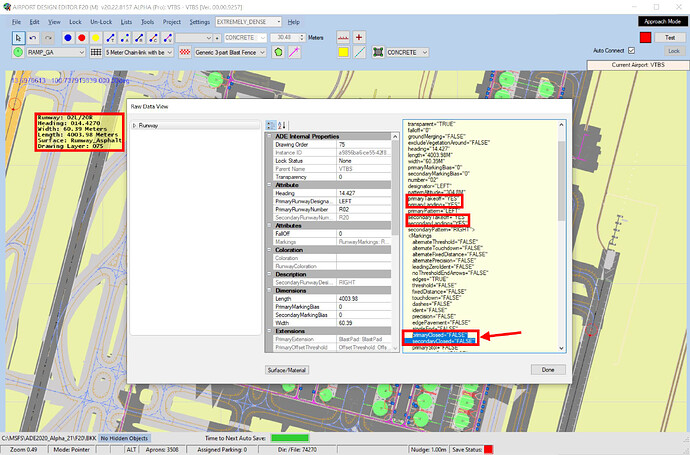This screenshot has width=690, height=455.
Task: Click the red Save Status indicator
Action: [x=488, y=450]
